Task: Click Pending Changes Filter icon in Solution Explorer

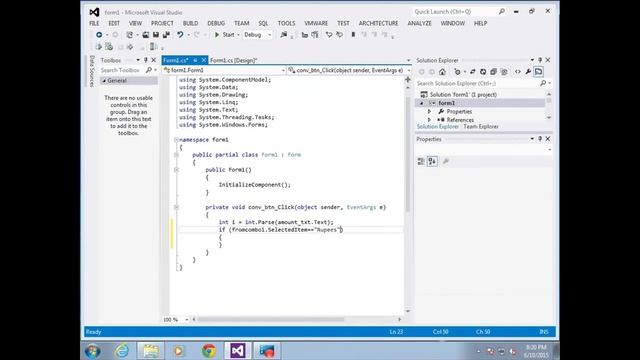Action: [458, 72]
